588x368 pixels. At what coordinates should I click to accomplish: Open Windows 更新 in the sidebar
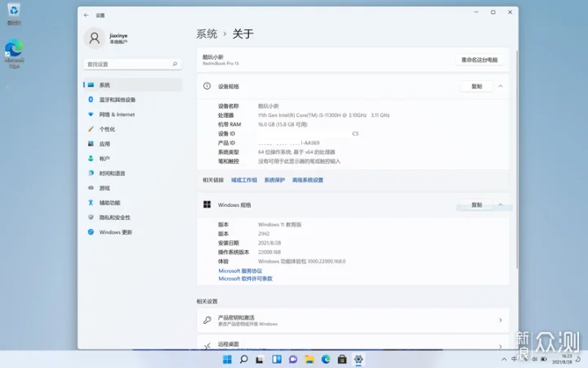132,232
